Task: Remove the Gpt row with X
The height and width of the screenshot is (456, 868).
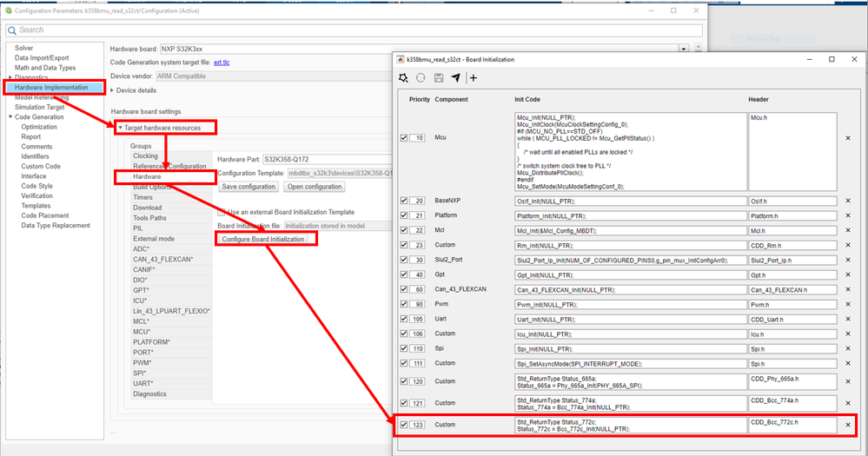Action: click(x=847, y=275)
